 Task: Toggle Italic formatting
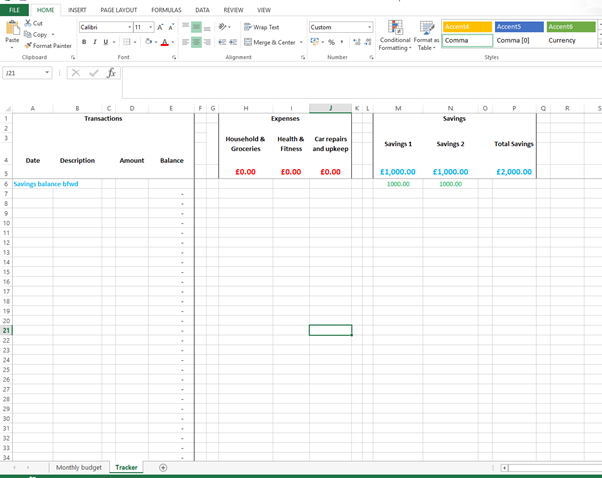pyautogui.click(x=95, y=42)
